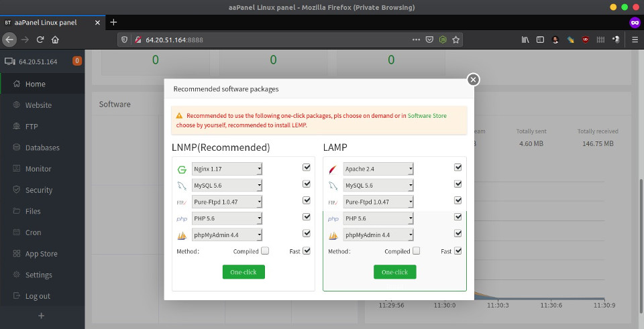
Task: Uncheck the Nginx 1.17 checkbox
Action: pyautogui.click(x=307, y=168)
